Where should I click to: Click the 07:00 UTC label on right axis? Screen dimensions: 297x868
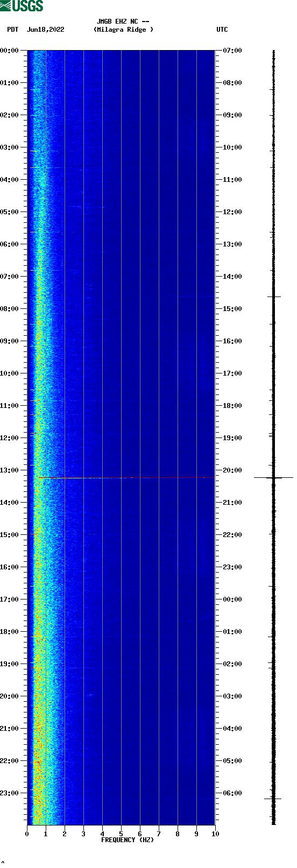(x=232, y=51)
